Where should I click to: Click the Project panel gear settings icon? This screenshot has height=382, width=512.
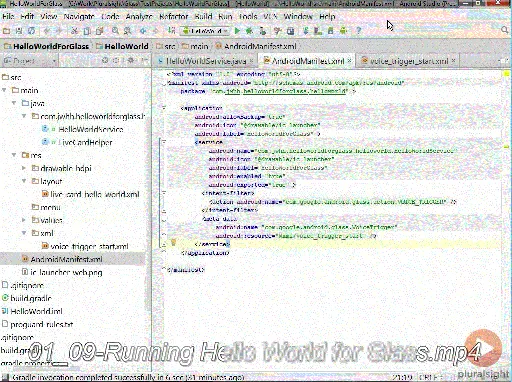tap(131, 61)
